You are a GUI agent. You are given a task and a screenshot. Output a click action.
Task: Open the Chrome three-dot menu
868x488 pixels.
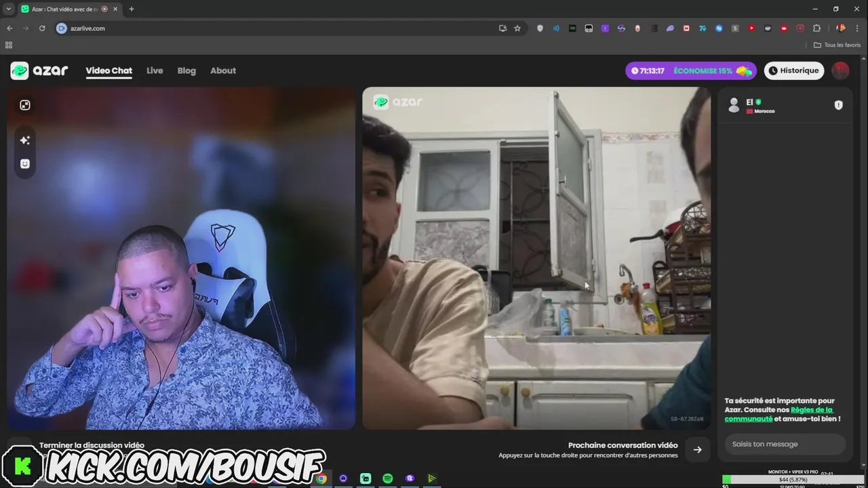(858, 28)
